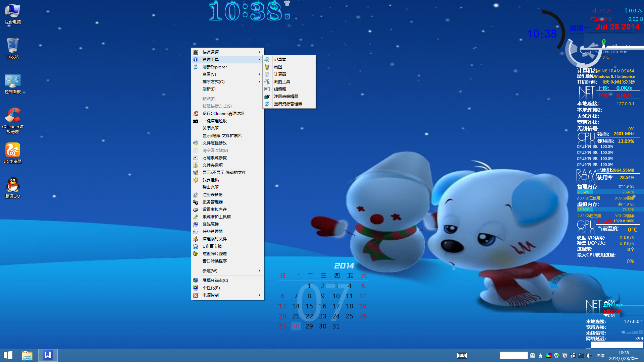The width and height of the screenshot is (644, 362).
Task: Click the CCleaner icon beside 运行CCleaner清理垃圾
Action: pyautogui.click(x=196, y=114)
